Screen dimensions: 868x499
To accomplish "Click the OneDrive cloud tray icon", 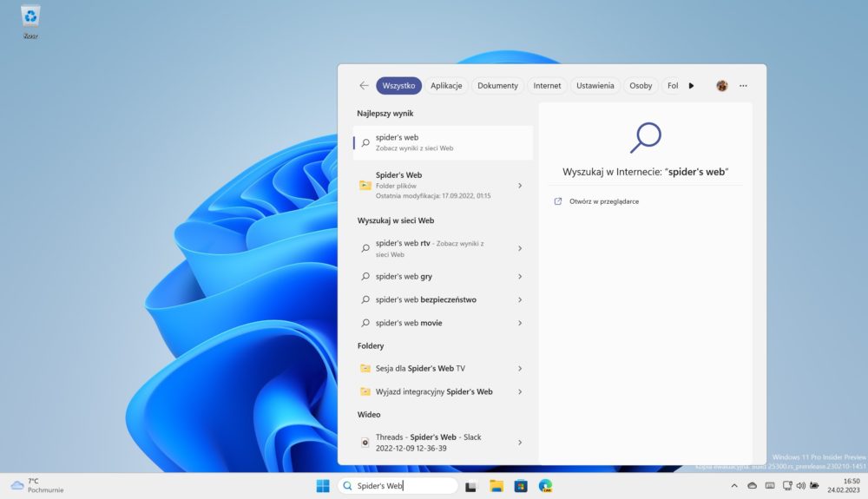I will 752,486.
